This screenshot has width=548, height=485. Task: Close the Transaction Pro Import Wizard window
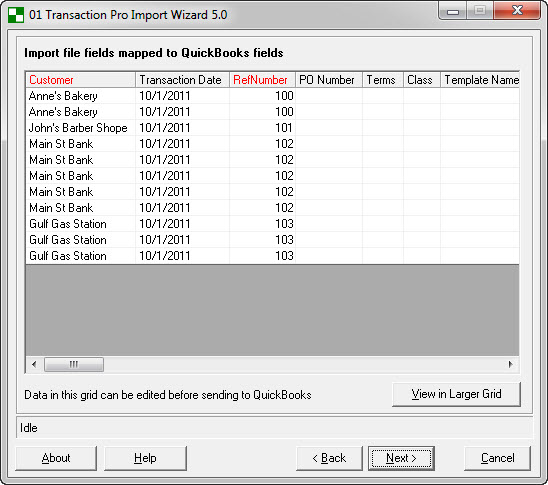point(517,10)
